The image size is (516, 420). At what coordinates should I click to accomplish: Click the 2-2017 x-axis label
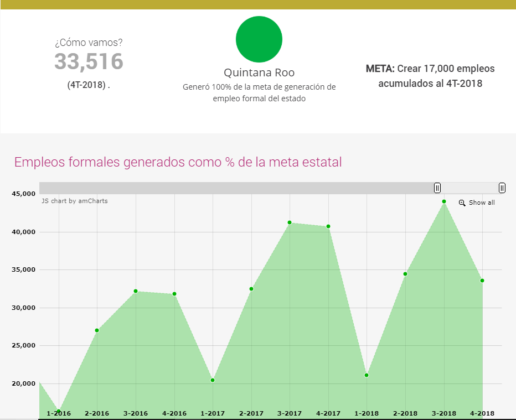pos(251,413)
